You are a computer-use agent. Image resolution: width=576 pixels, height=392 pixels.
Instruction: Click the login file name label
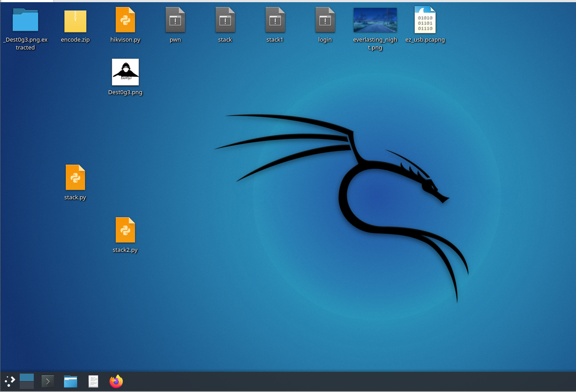tap(325, 40)
